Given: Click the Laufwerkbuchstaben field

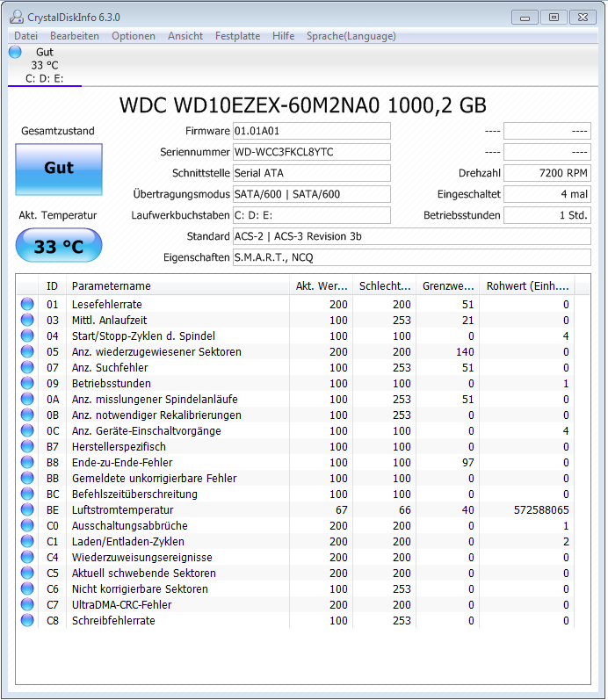Looking at the screenshot, I should point(312,215).
